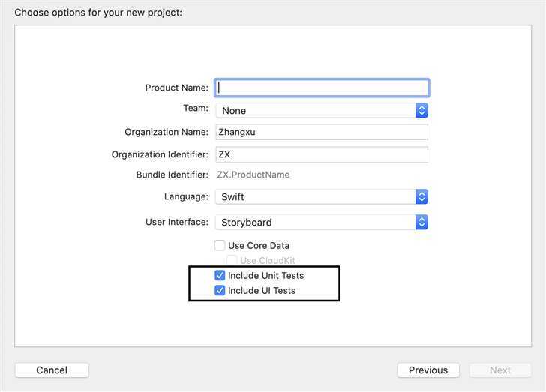546x392 pixels.
Task: Click the Bundle Identifier label
Action: click(172, 175)
